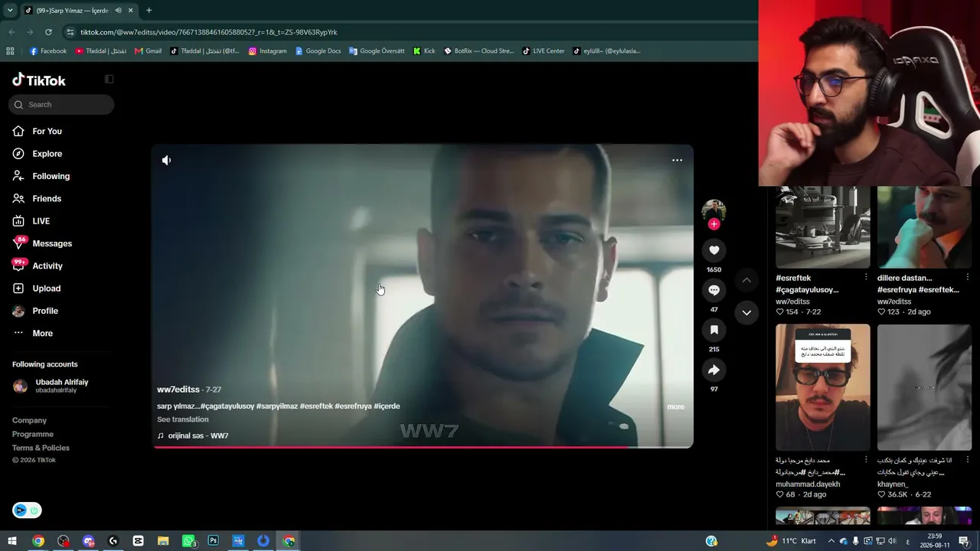Open your Profile page
The image size is (980, 551).
coord(45,311)
